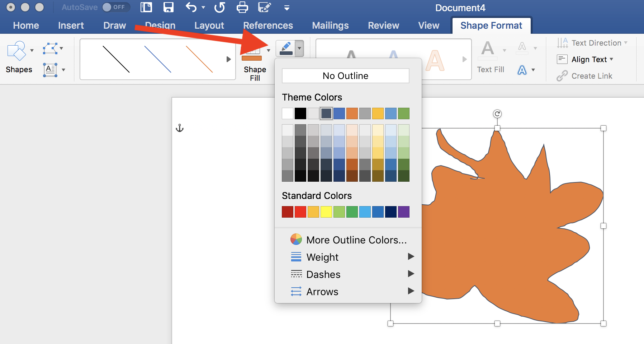Pick the purple standard color swatch
This screenshot has width=644, height=344.
(404, 212)
